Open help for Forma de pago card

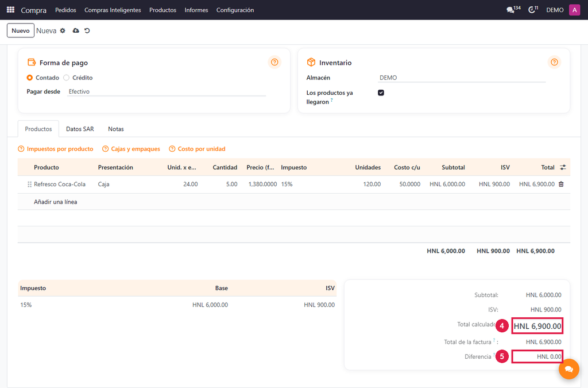274,62
